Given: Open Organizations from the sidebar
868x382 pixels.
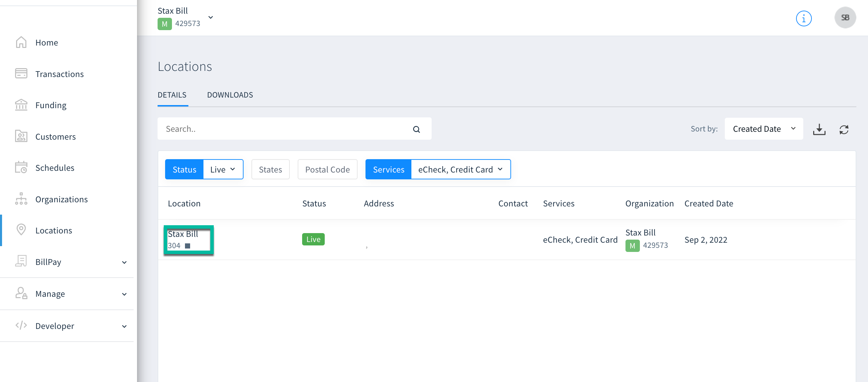Looking at the screenshot, I should pos(62,199).
